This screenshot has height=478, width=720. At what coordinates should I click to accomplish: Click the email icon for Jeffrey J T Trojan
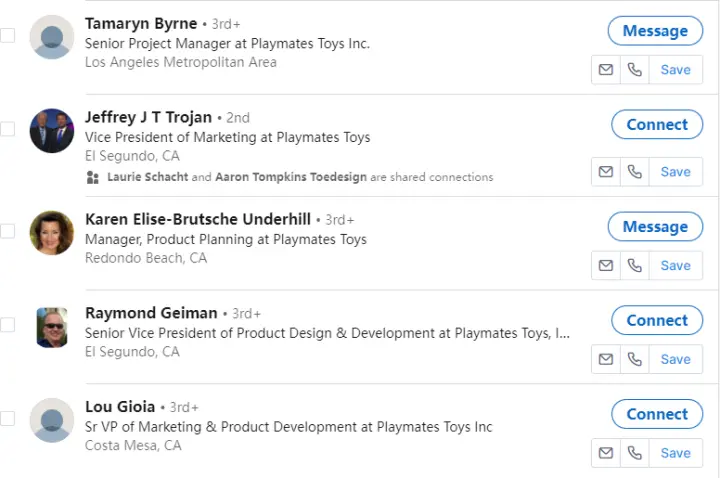coord(605,172)
